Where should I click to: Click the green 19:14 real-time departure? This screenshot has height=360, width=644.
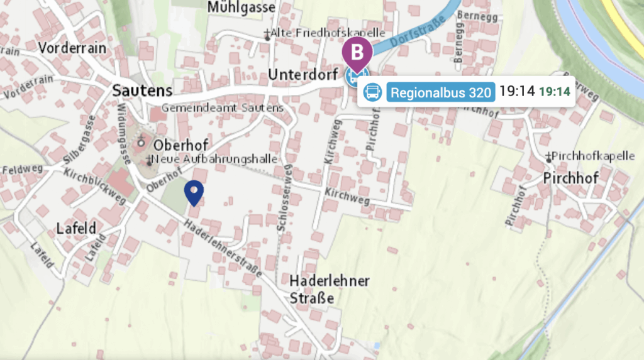(555, 92)
